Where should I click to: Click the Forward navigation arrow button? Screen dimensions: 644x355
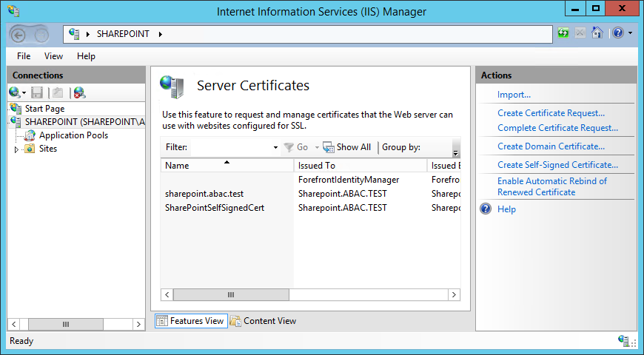tap(41, 35)
